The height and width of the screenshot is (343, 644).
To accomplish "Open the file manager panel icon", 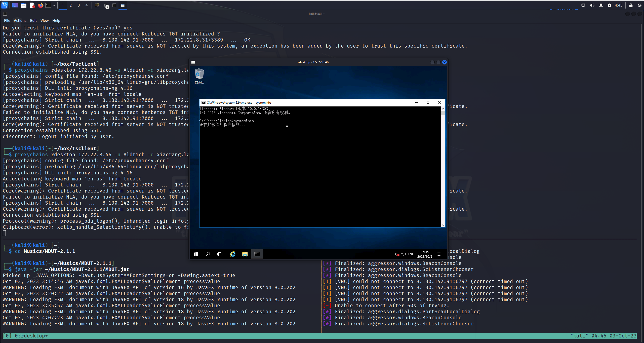I will [x=24, y=5].
